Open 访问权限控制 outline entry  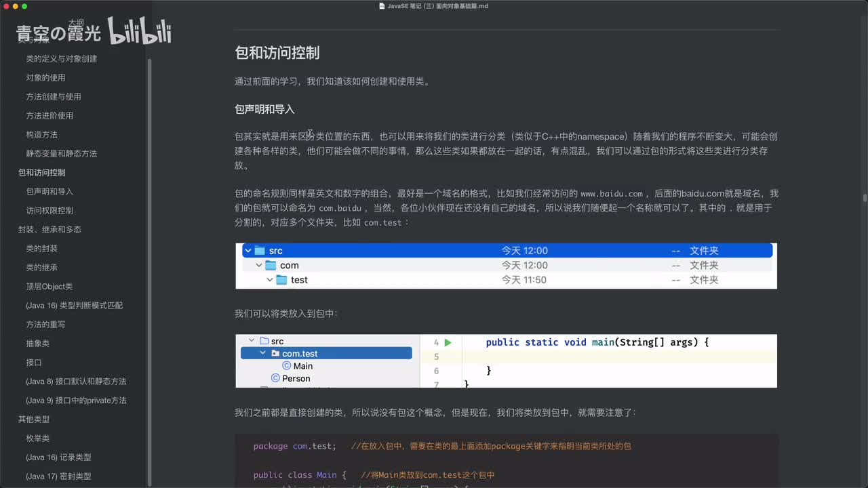[x=50, y=211]
